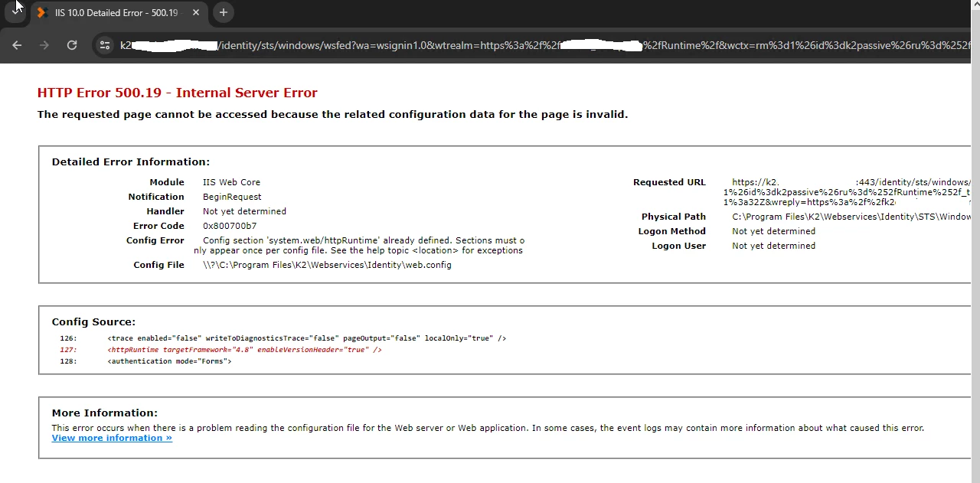Click the 'Detailed Error Information' section title
Screen dimensions: 980x483
pyautogui.click(x=130, y=162)
